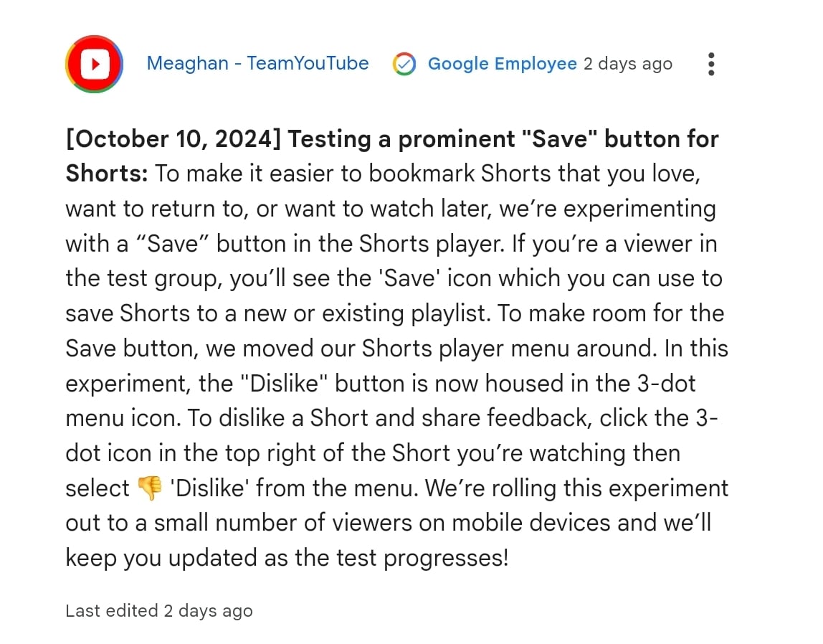The width and height of the screenshot is (823, 644).
Task: Click the thumbs-down emoji in the post text
Action: click(x=151, y=488)
